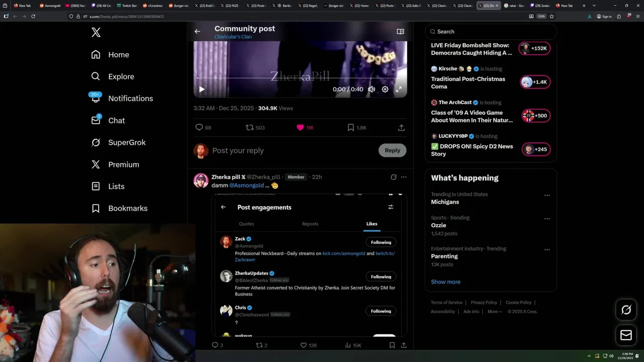The width and height of the screenshot is (644, 362).
Task: Click the back arrow beside Community post
Action: click(197, 31)
